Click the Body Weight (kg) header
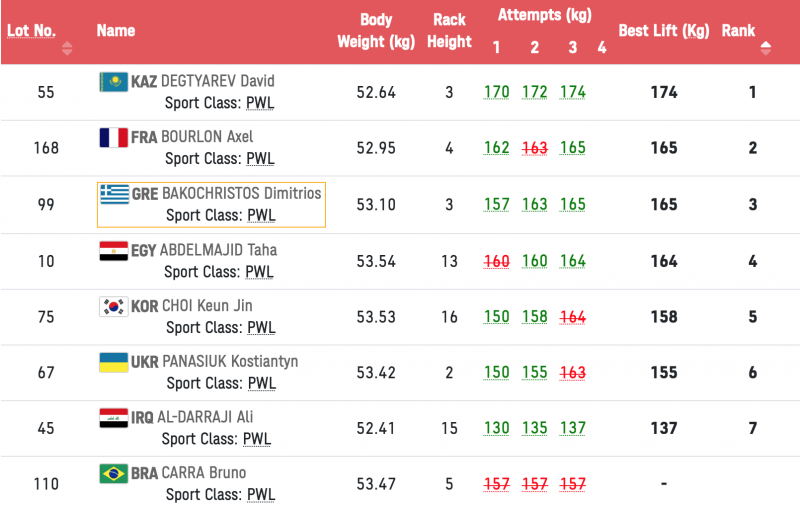Viewport: 800px width, 511px height. 376,31
